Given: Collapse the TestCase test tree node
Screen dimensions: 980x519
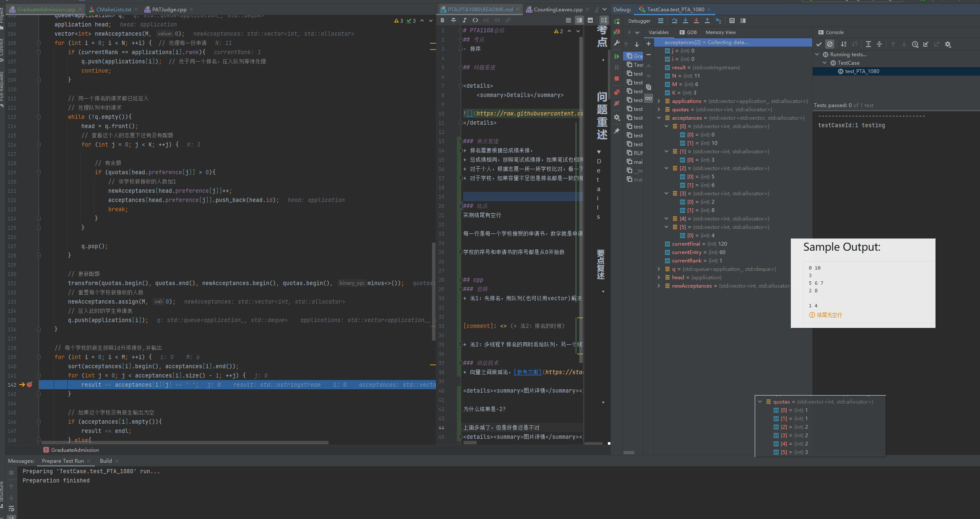Looking at the screenshot, I should (x=825, y=63).
